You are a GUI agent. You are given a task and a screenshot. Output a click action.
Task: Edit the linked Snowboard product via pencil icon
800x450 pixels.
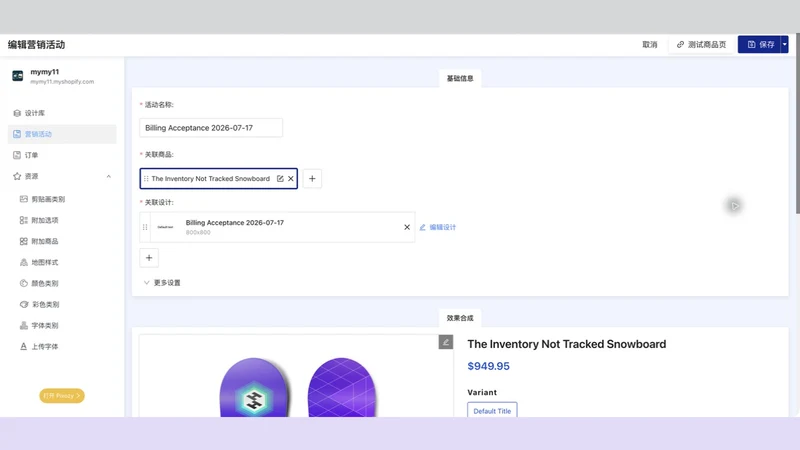click(x=280, y=179)
